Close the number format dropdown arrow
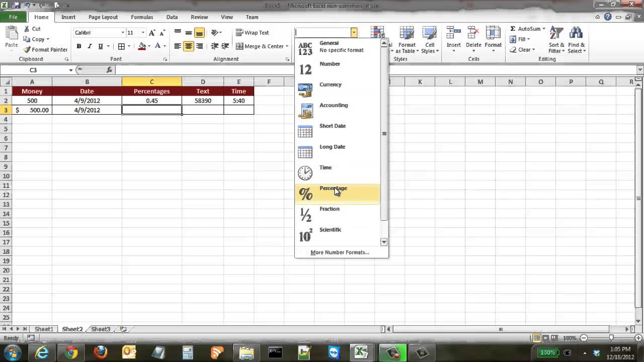This screenshot has width=644, height=362. click(x=354, y=33)
